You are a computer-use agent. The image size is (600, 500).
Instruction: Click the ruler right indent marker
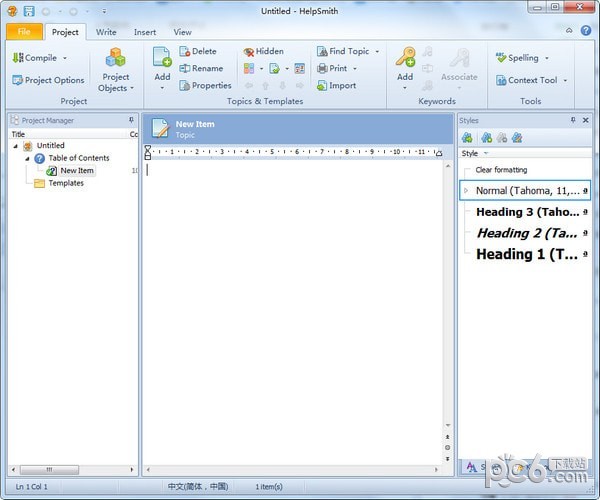(x=439, y=154)
